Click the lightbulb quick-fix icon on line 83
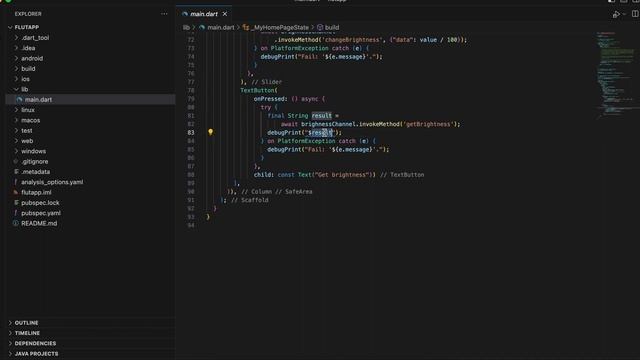Viewport: 640px width, 360px height. (x=210, y=132)
